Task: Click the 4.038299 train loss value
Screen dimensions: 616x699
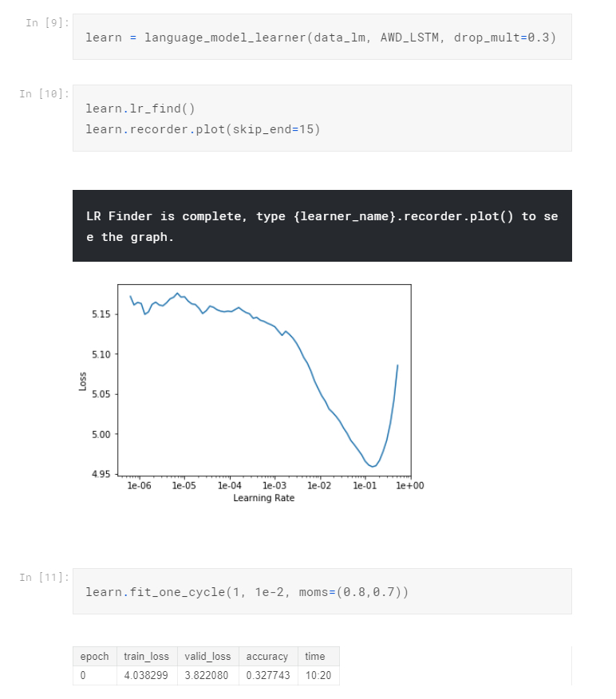Action: tap(147, 676)
